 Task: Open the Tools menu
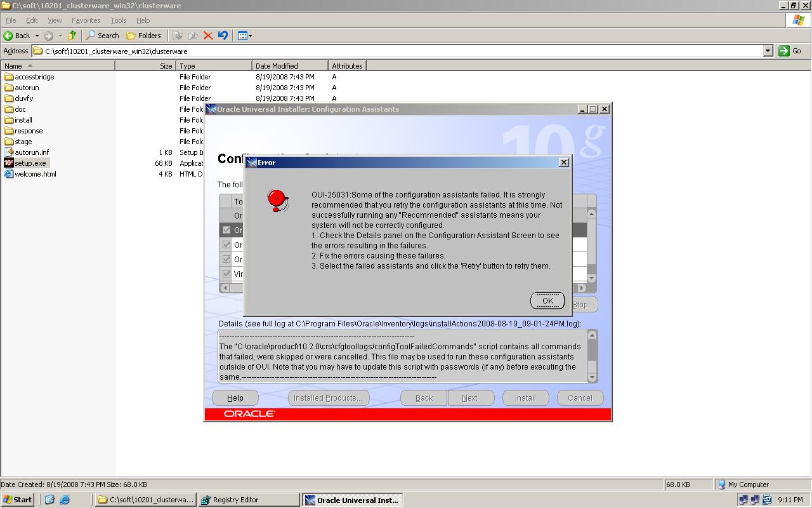[118, 20]
